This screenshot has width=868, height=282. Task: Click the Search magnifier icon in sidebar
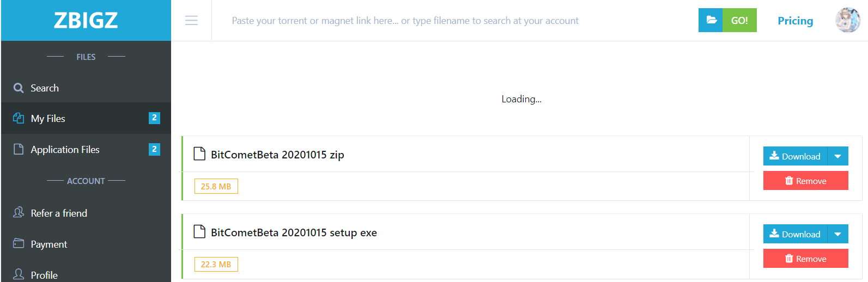pos(19,88)
